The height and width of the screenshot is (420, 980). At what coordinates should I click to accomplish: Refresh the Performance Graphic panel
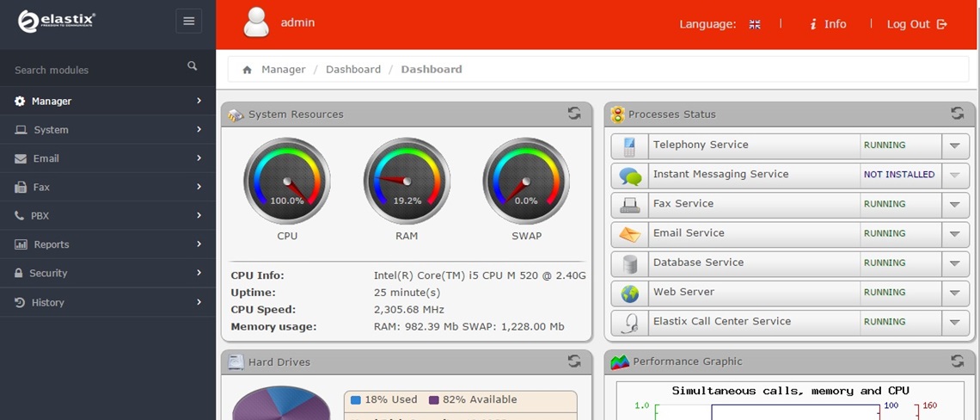[957, 361]
